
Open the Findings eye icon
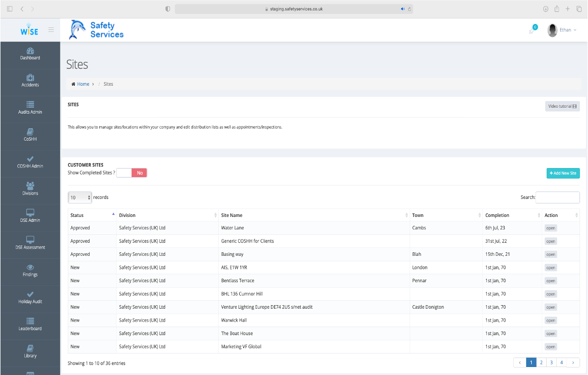[30, 267]
